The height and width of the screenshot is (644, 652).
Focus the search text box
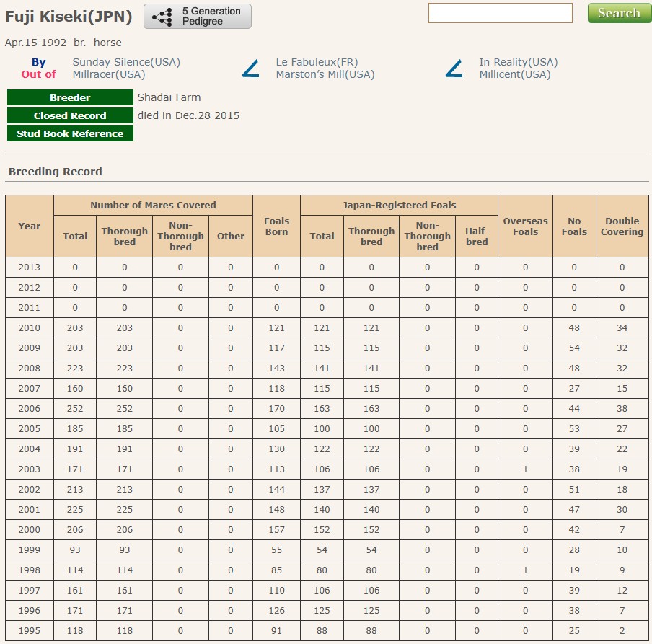[500, 13]
